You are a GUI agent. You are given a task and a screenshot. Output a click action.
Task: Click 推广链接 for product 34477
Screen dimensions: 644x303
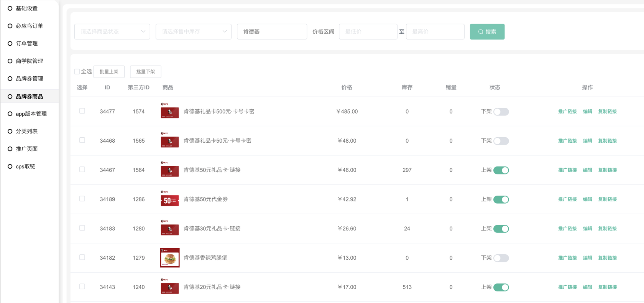[x=567, y=112]
